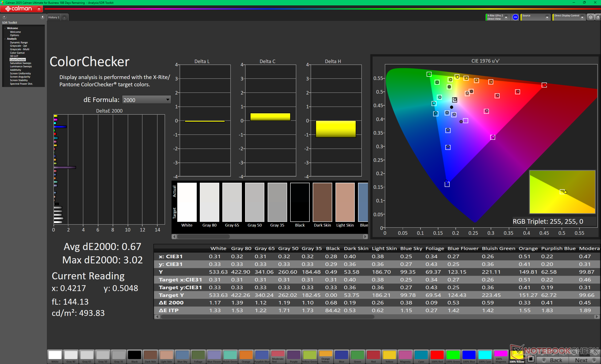Click the round pin button in workflow panel

[x=4, y=17]
